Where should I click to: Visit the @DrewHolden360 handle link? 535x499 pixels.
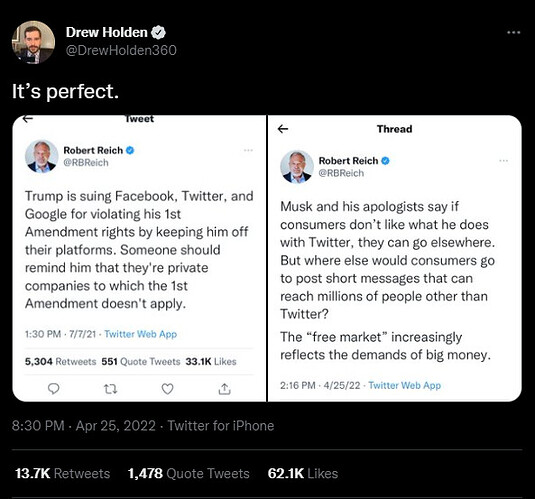(x=121, y=51)
